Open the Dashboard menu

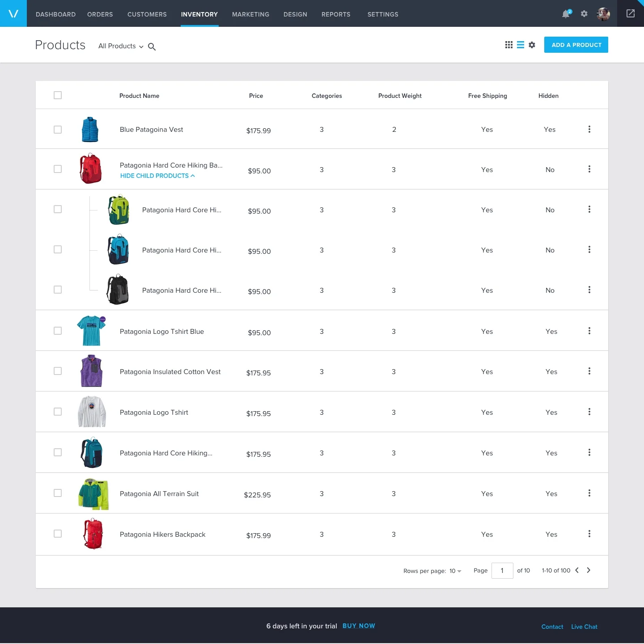pyautogui.click(x=55, y=14)
